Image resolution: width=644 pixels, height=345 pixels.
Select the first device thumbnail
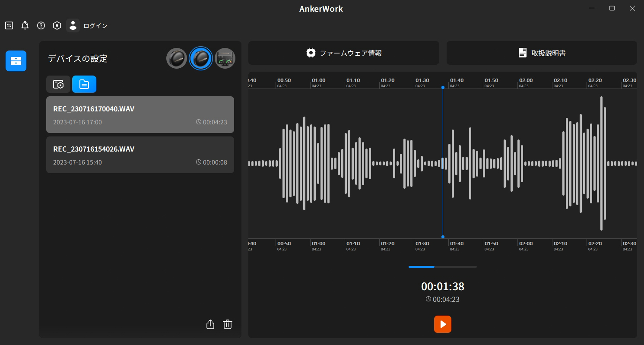click(x=177, y=58)
